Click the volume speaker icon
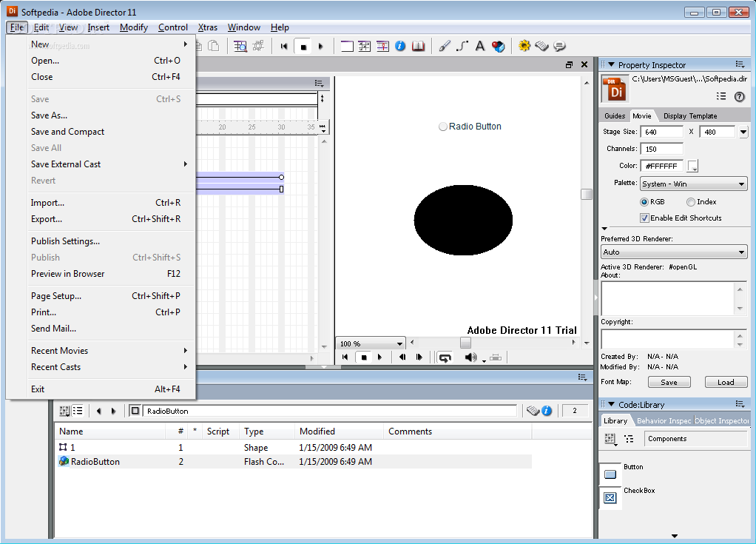Image resolution: width=756 pixels, height=544 pixels. 470,357
